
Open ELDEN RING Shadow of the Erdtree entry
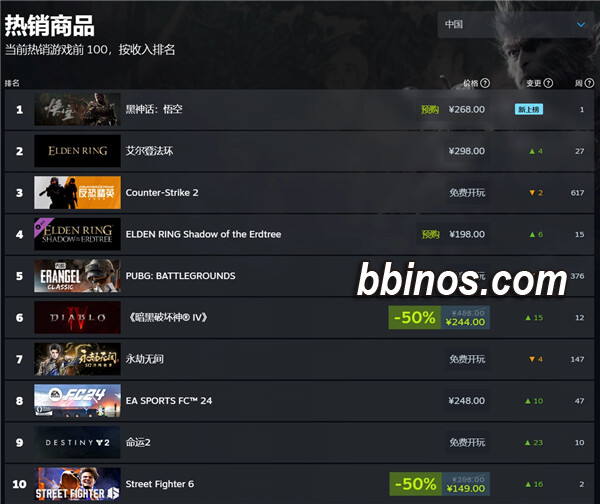(299, 234)
